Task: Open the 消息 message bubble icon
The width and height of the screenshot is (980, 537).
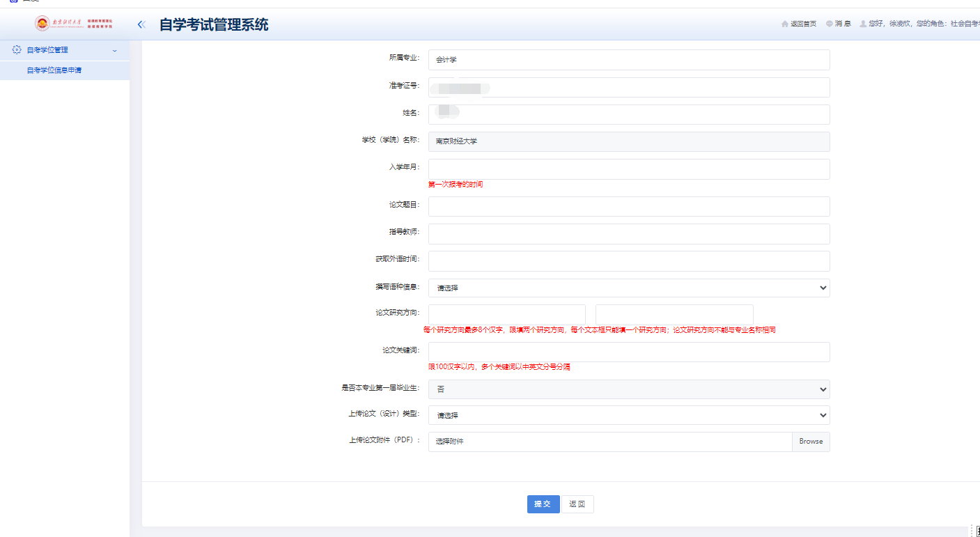Action: (829, 23)
